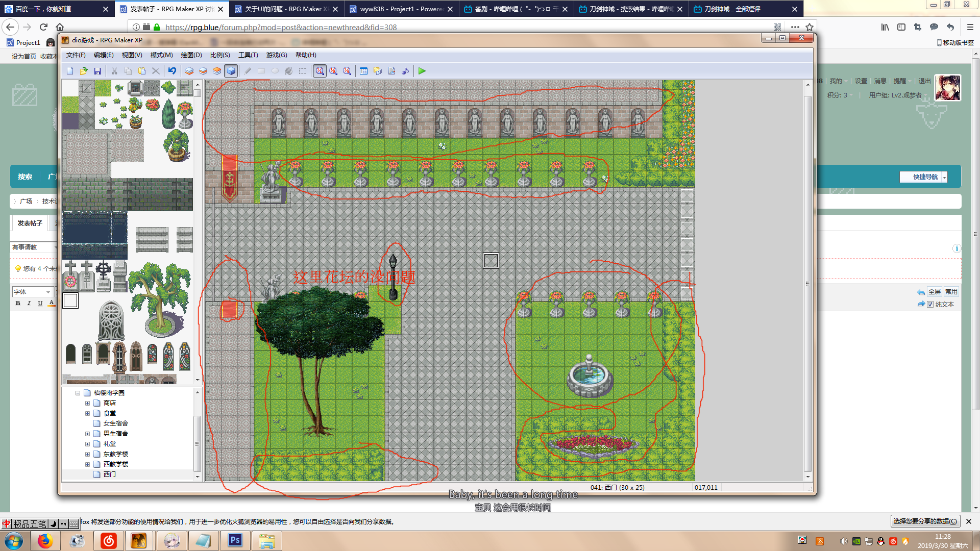Viewport: 980px width, 551px height.
Task: Save the project with the floppy icon
Action: (x=97, y=71)
